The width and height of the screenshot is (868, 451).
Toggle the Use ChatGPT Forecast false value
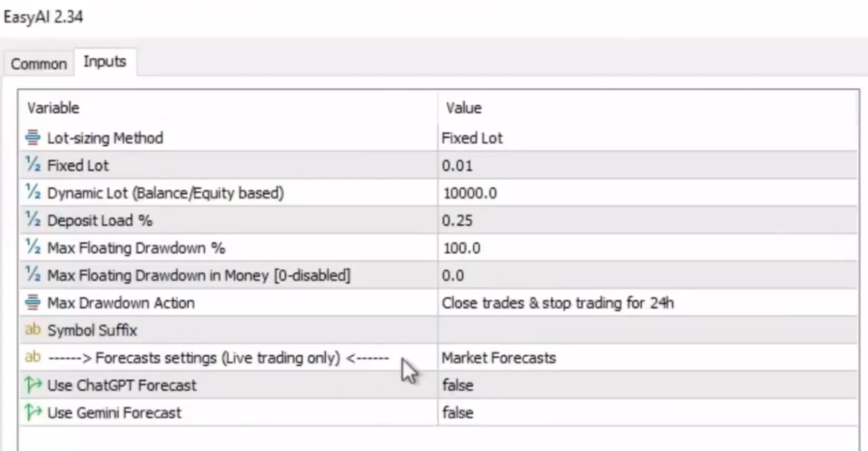pyautogui.click(x=458, y=385)
